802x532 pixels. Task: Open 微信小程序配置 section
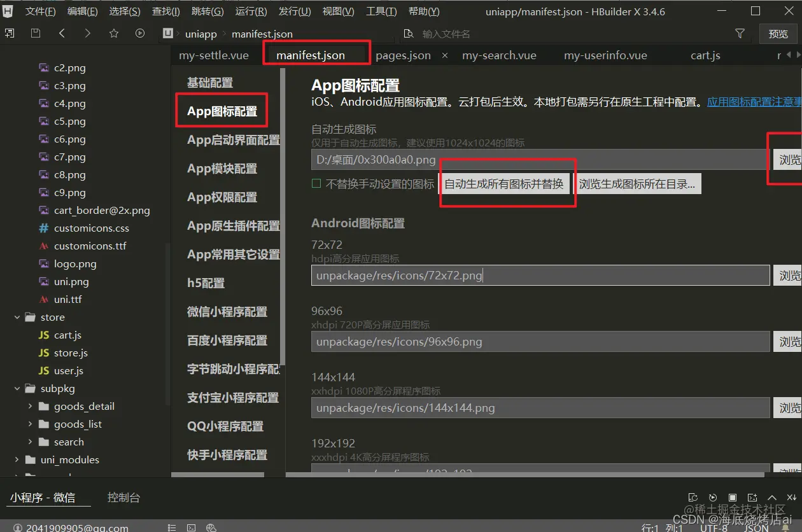point(227,312)
